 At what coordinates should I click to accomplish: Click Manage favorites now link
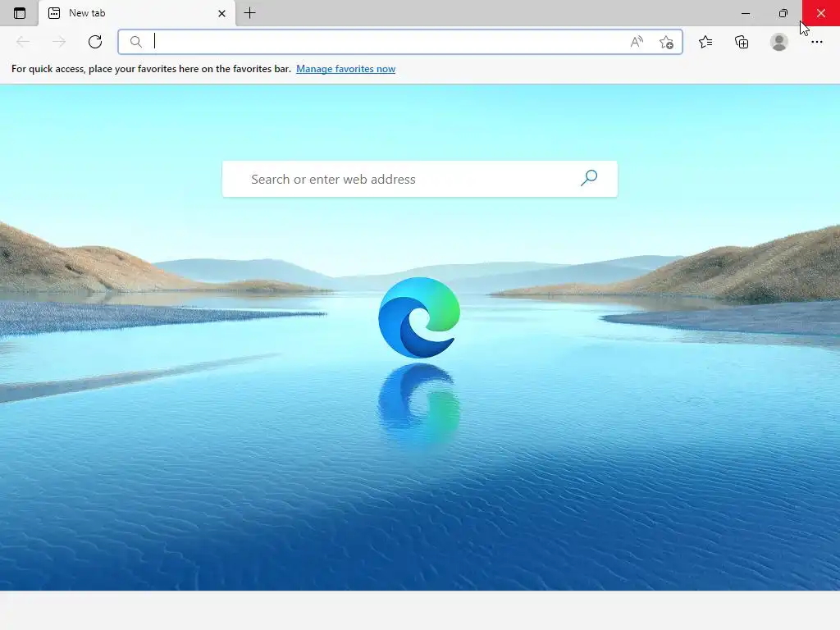[x=345, y=69]
